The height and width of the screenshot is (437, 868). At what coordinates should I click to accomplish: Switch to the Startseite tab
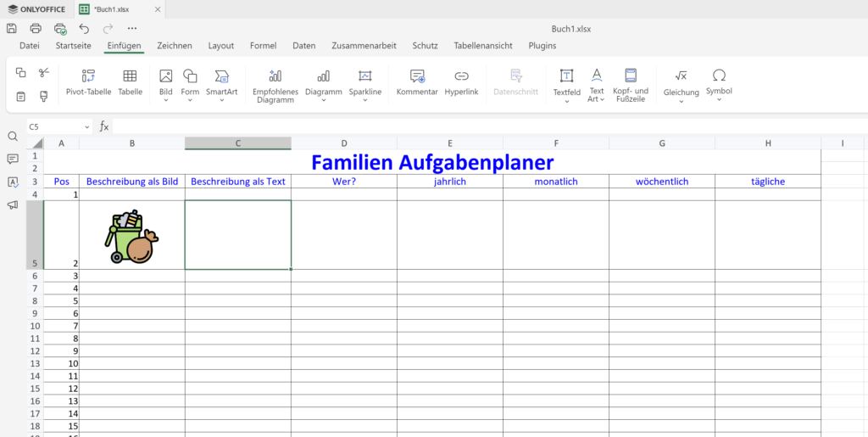point(73,46)
